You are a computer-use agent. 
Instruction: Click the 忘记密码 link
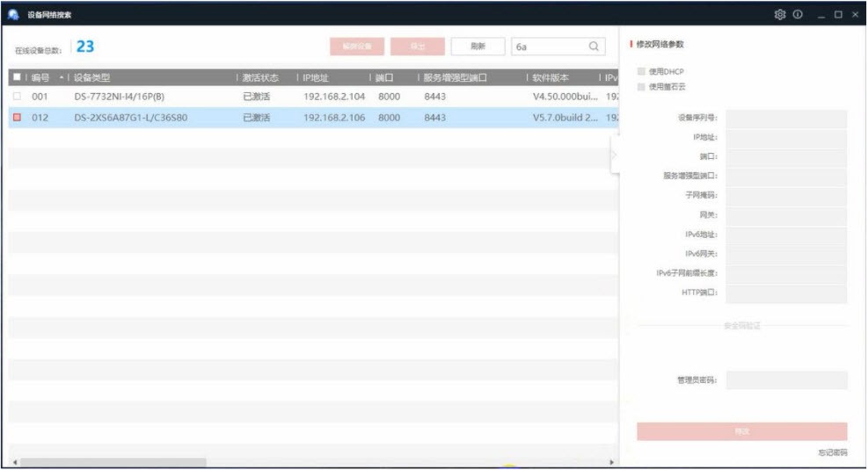click(x=832, y=452)
